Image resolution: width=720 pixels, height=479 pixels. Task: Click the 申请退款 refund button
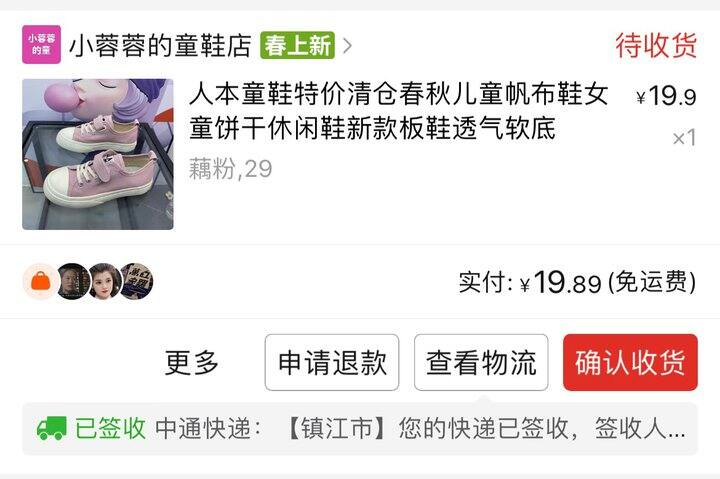pos(332,362)
